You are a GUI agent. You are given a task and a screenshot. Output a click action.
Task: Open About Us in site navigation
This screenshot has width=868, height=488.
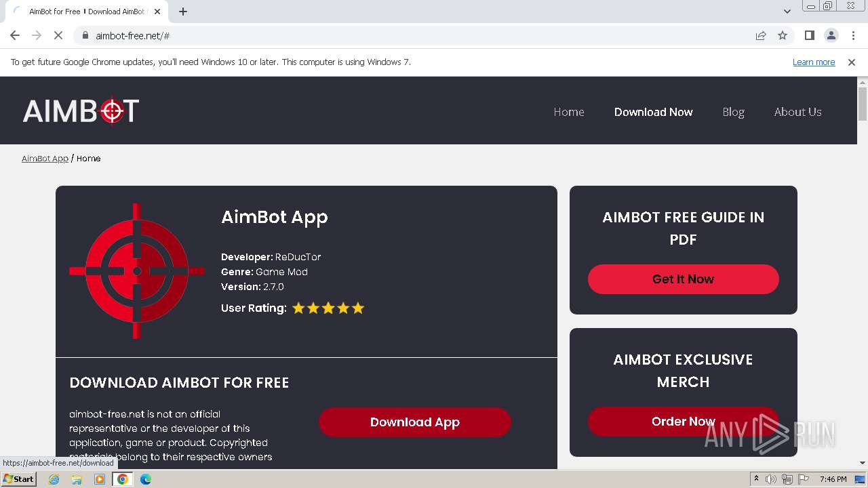pos(798,112)
